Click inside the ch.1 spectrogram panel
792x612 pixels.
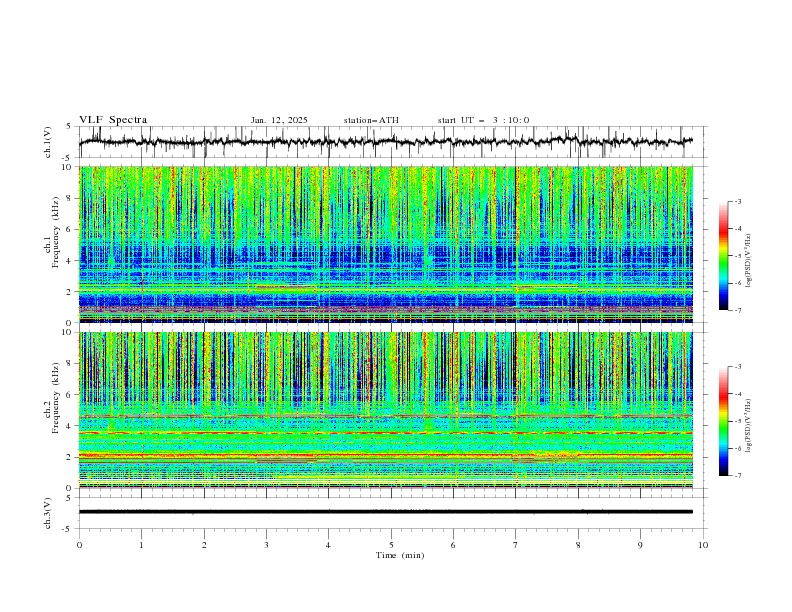click(385, 244)
